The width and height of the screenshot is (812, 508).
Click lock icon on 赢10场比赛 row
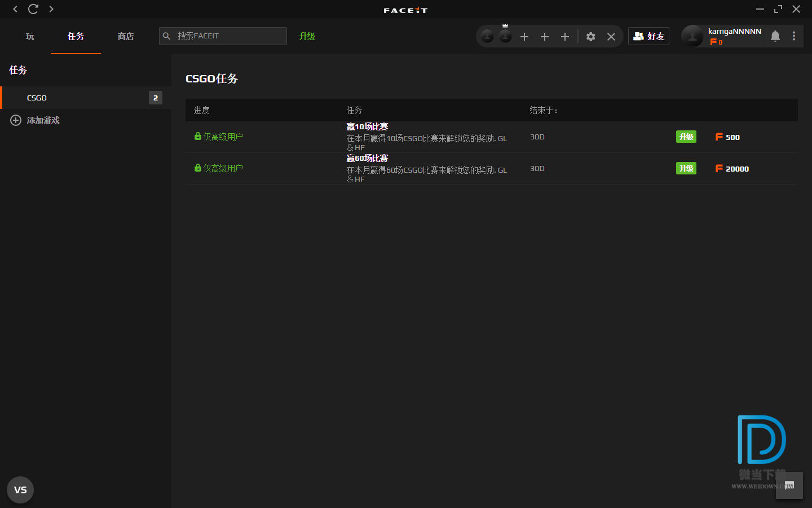point(198,136)
